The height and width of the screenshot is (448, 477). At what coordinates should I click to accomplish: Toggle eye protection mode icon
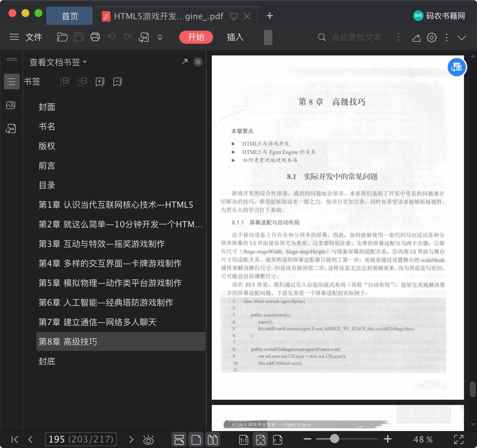[x=149, y=440]
